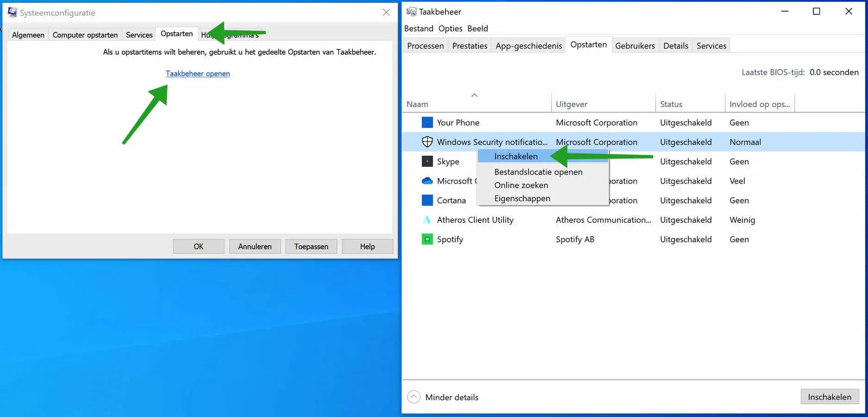Select the Skype row name

(448, 161)
